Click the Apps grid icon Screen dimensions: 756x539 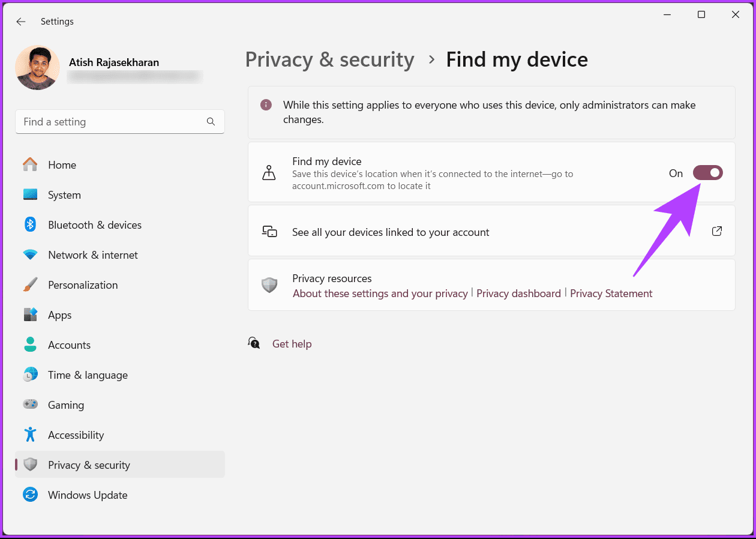(30, 315)
